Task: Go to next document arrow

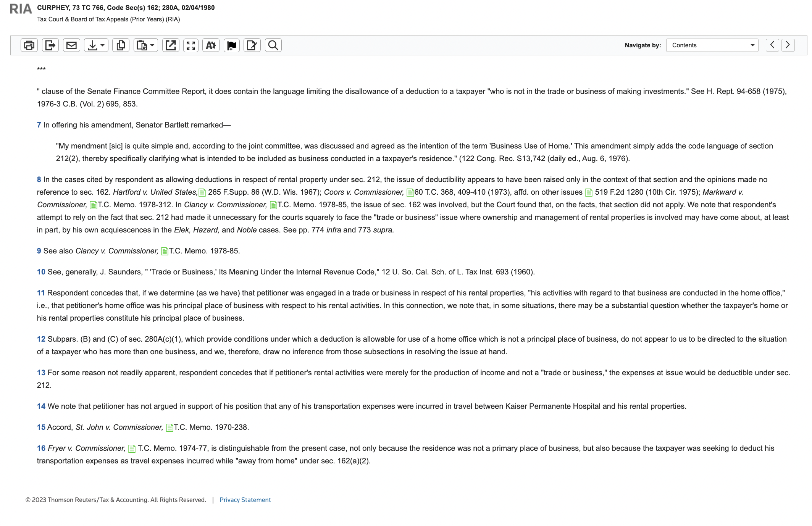Action: coord(788,45)
